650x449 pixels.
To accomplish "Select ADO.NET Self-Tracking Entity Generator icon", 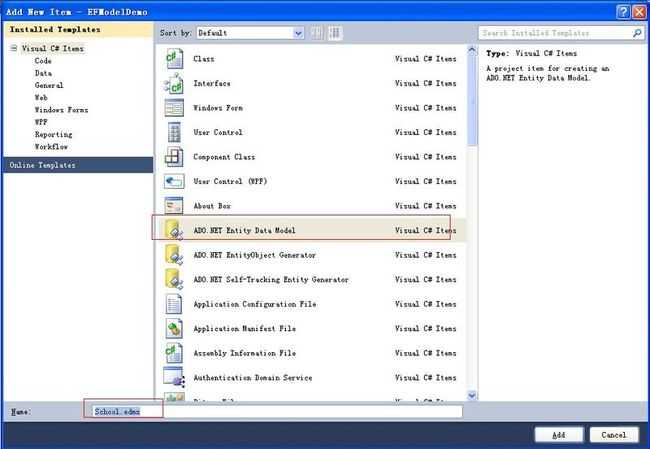I will [174, 279].
